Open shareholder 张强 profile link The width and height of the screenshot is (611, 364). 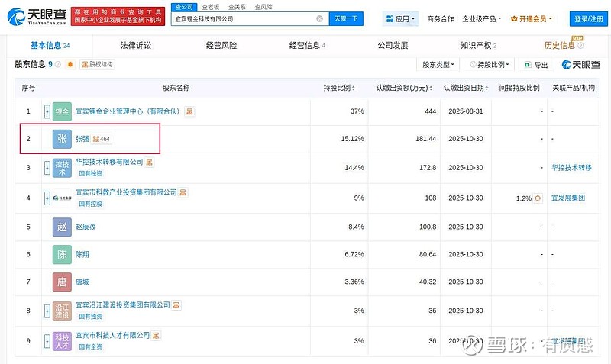click(82, 139)
